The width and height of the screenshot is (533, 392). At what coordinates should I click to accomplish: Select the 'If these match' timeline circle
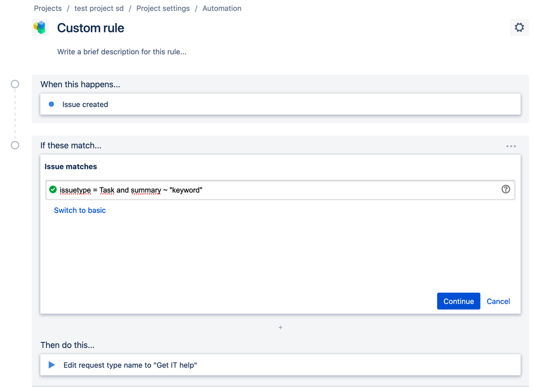pyautogui.click(x=15, y=145)
